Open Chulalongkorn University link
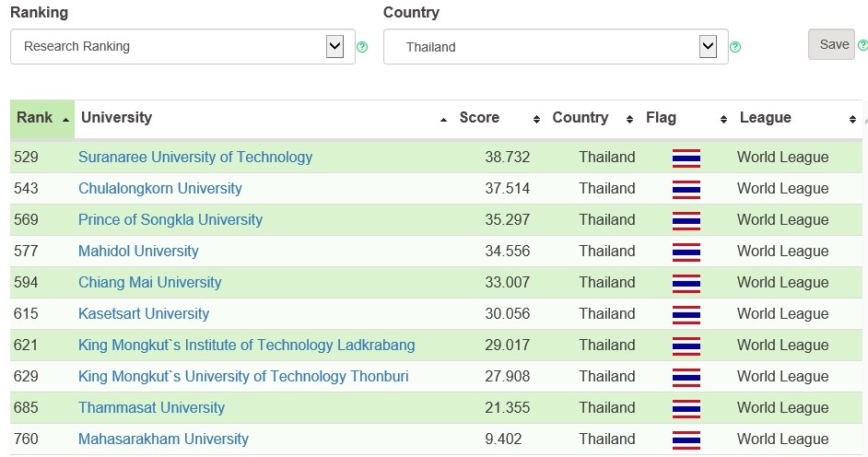The width and height of the screenshot is (868, 457). (x=160, y=189)
